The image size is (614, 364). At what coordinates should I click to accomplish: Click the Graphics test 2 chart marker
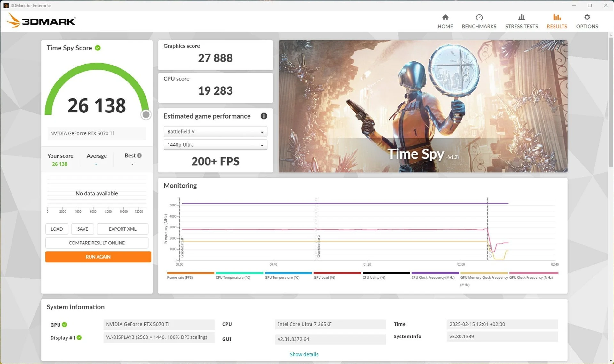pyautogui.click(x=319, y=246)
